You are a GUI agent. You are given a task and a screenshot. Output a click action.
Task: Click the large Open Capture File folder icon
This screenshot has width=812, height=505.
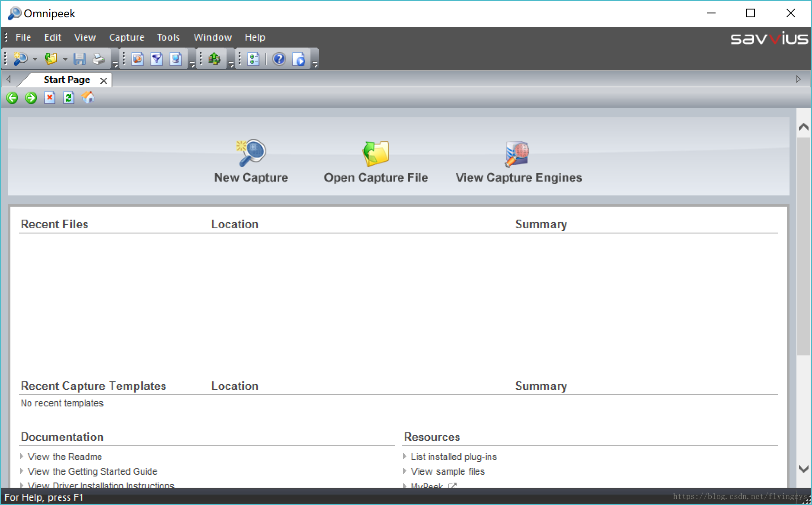[376, 153]
